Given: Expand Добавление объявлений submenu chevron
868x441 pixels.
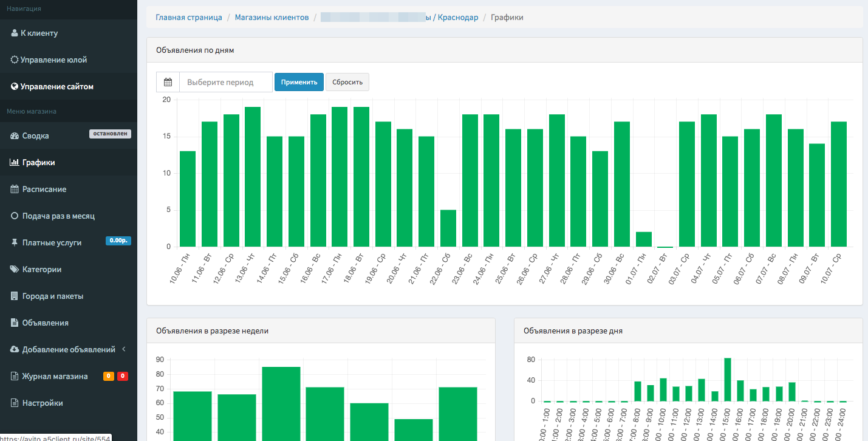Looking at the screenshot, I should click(x=124, y=349).
